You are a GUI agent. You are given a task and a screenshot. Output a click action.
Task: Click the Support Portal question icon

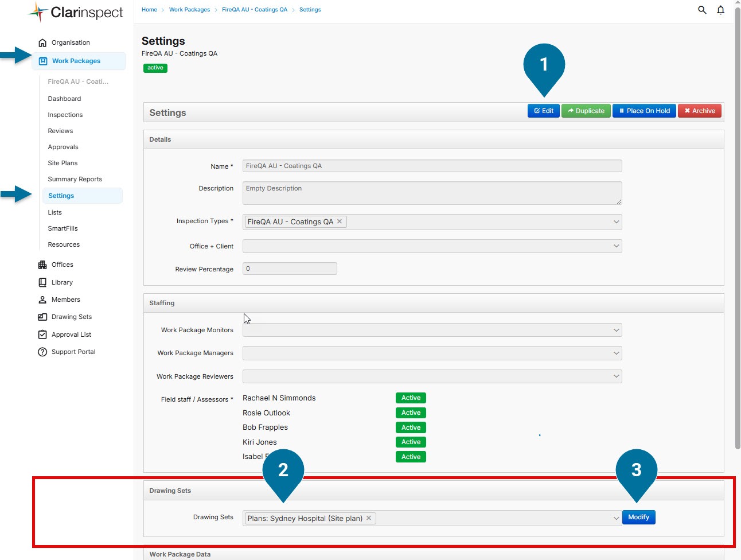(x=42, y=352)
